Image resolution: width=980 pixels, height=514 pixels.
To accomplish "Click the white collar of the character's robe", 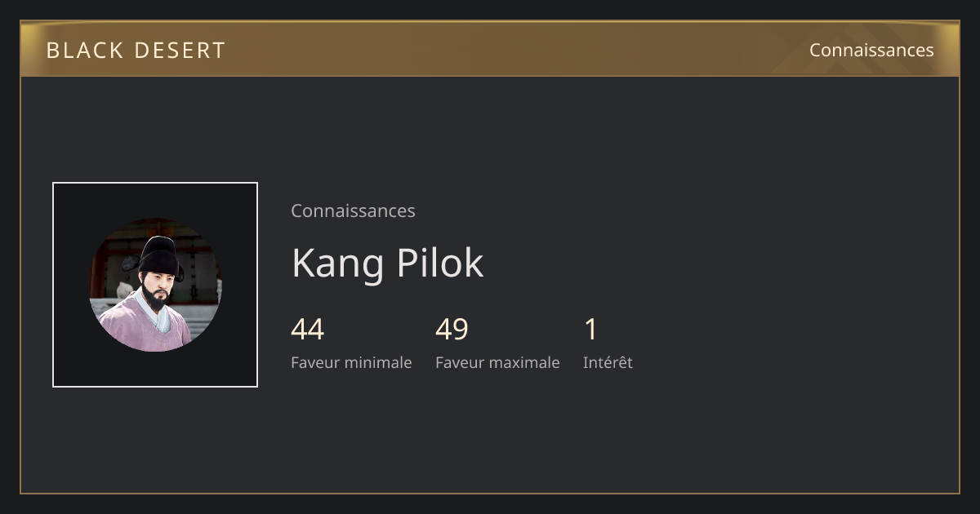I will (159, 314).
